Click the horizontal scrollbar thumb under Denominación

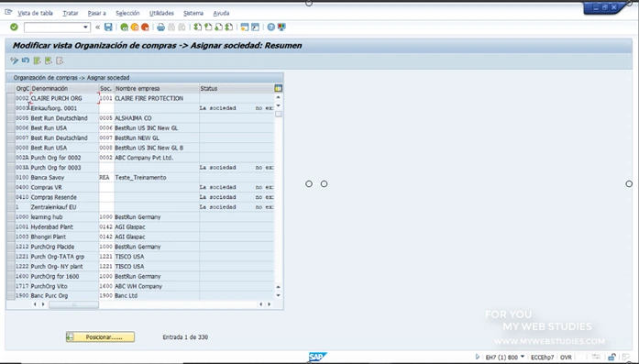(x=73, y=304)
